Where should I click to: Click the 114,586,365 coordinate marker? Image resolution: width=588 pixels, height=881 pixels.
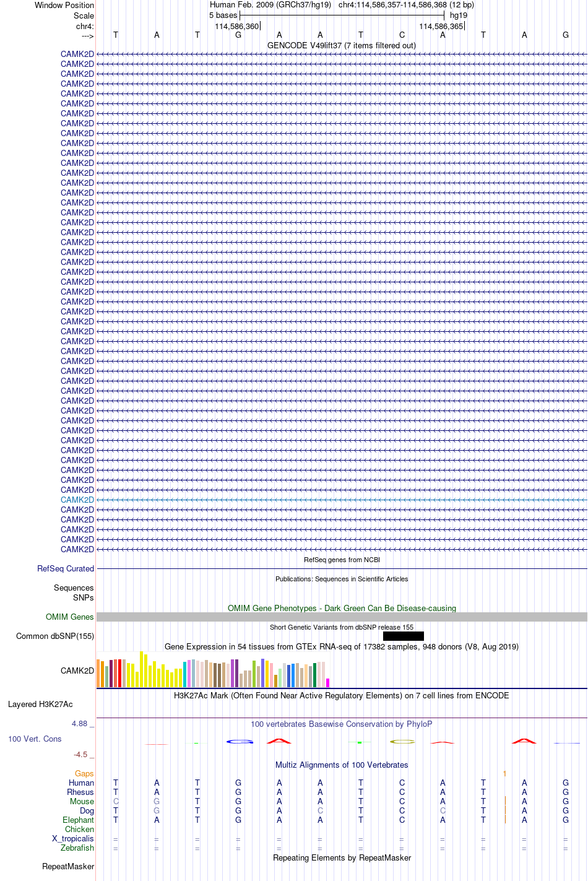[441, 26]
